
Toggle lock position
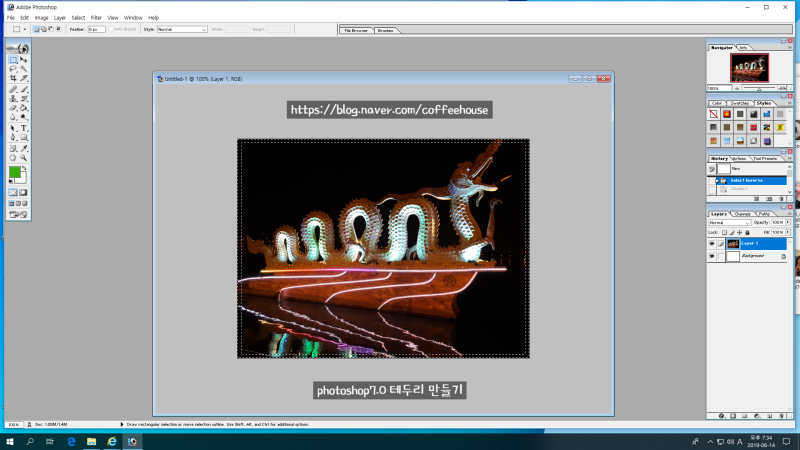click(739, 233)
